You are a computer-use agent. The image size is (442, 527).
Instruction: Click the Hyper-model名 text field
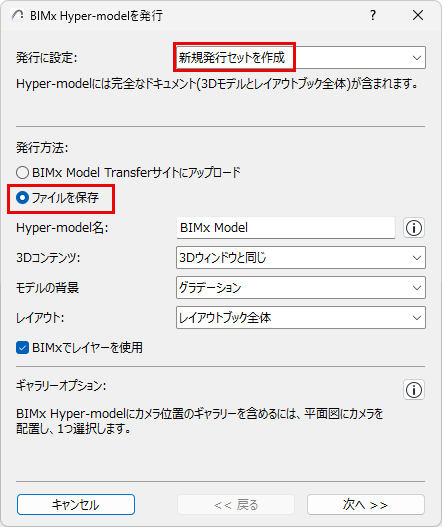pos(286,228)
